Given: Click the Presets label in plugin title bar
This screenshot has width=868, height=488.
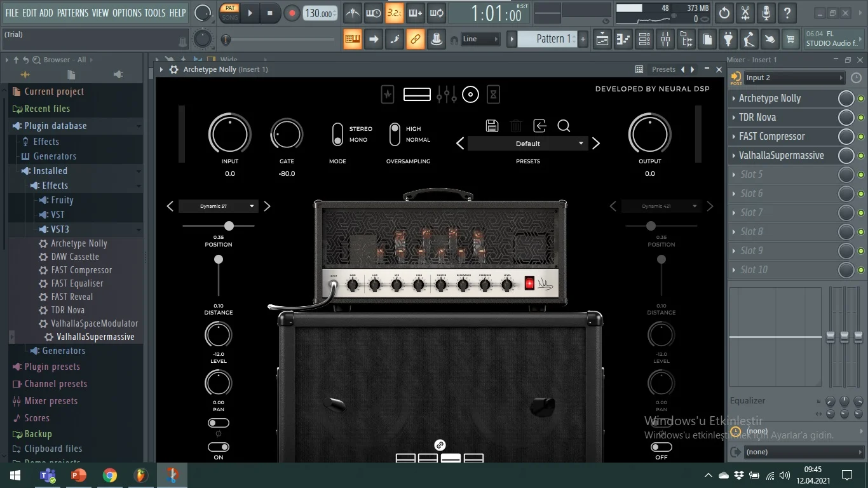Looking at the screenshot, I should pyautogui.click(x=663, y=69).
